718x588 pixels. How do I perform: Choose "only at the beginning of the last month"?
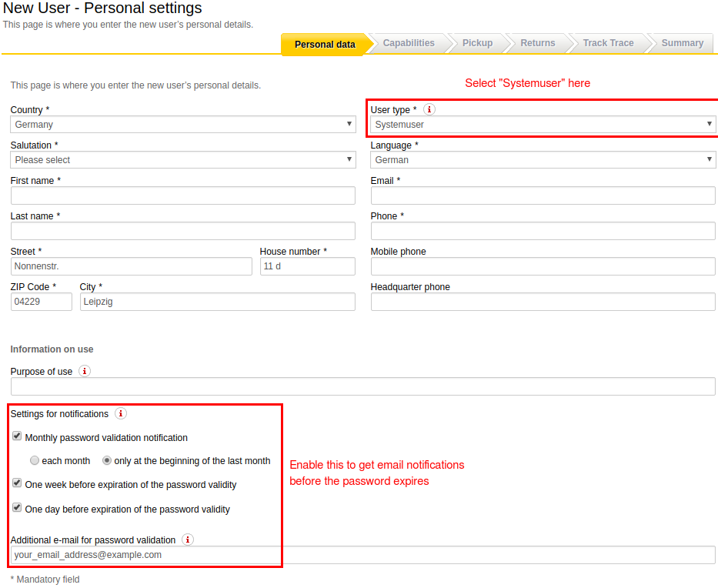point(106,460)
